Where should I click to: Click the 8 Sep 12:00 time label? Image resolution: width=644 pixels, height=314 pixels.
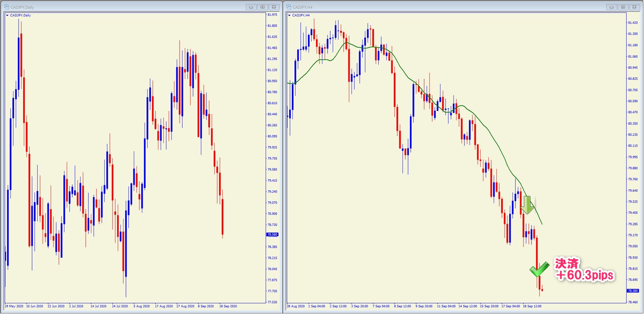[x=402, y=306]
